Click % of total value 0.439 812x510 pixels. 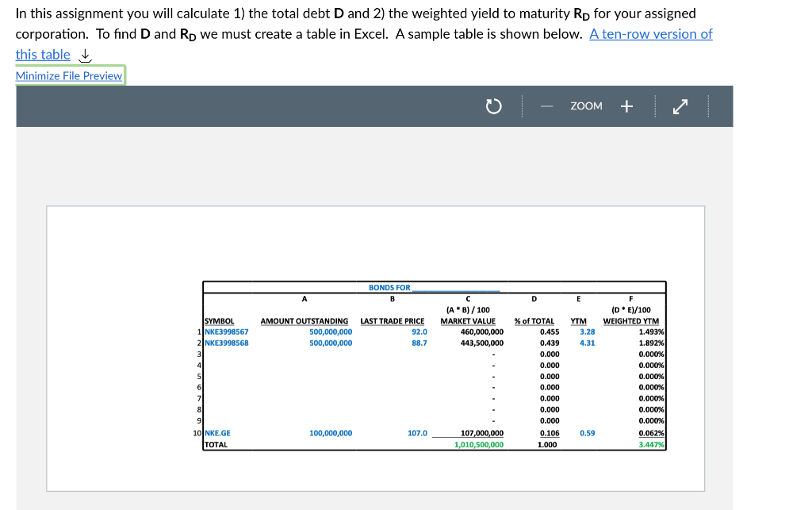550,343
